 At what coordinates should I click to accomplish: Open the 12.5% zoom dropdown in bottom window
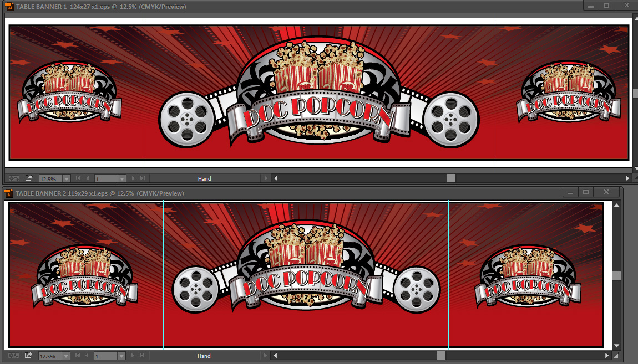tap(67, 356)
